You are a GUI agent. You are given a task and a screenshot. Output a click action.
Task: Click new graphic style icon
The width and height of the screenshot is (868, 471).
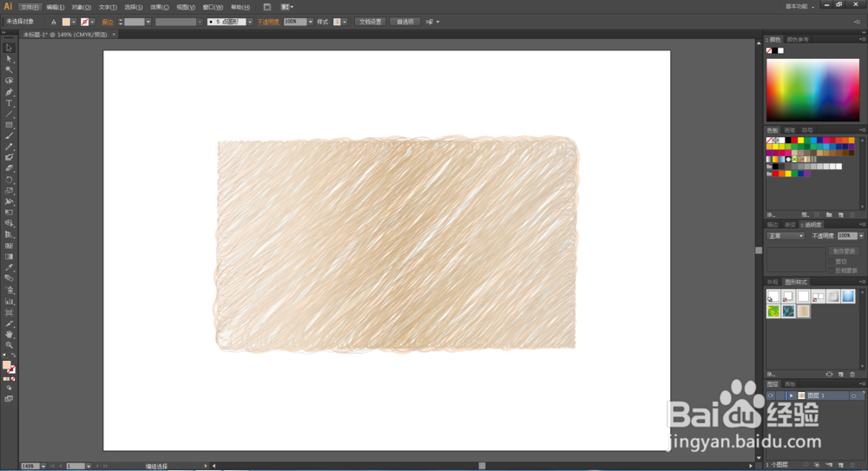[841, 375]
